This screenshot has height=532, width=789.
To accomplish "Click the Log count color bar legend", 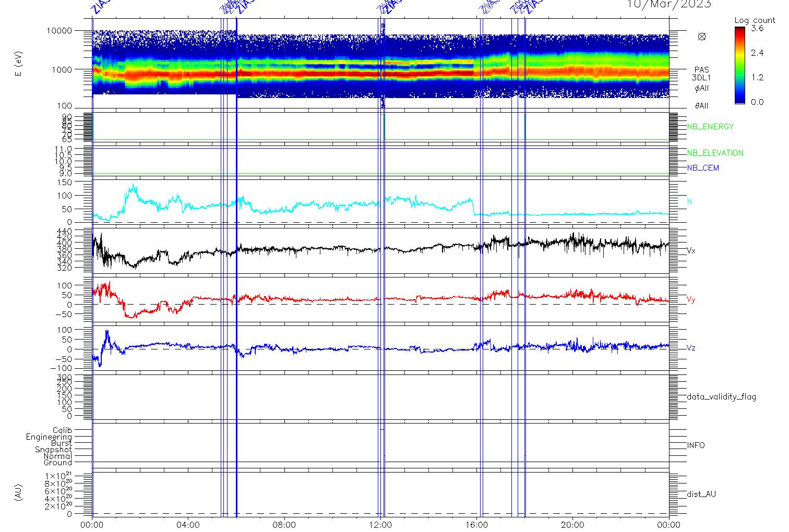I will pos(740,65).
